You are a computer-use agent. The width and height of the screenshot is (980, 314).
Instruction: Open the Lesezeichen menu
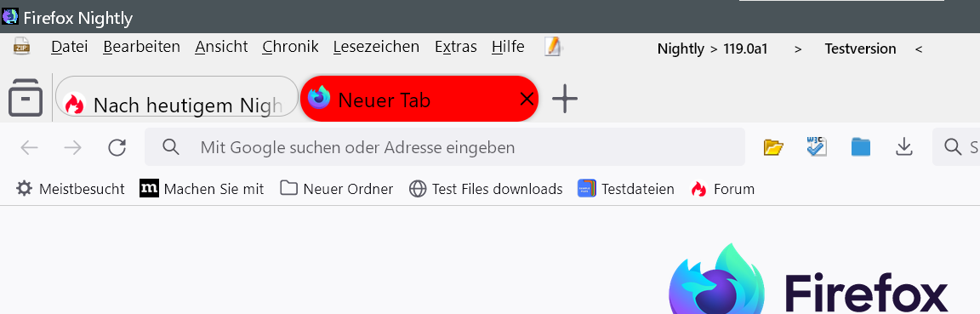pyautogui.click(x=376, y=47)
